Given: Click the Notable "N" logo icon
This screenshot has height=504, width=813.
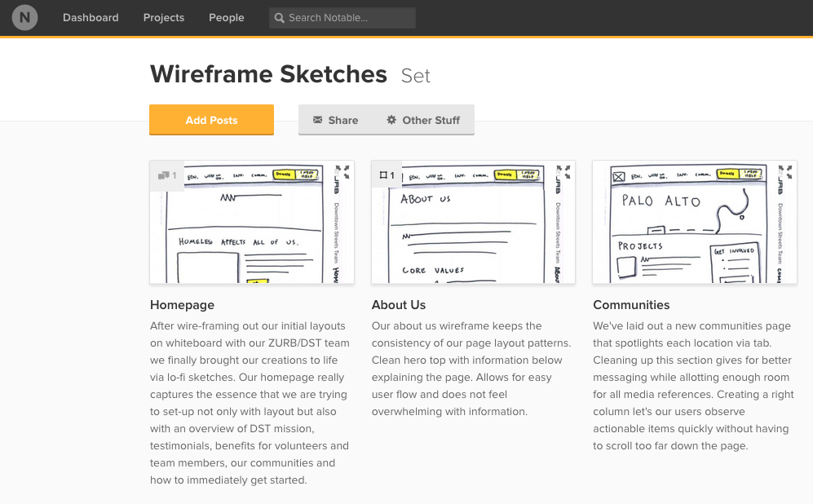Looking at the screenshot, I should (x=24, y=17).
